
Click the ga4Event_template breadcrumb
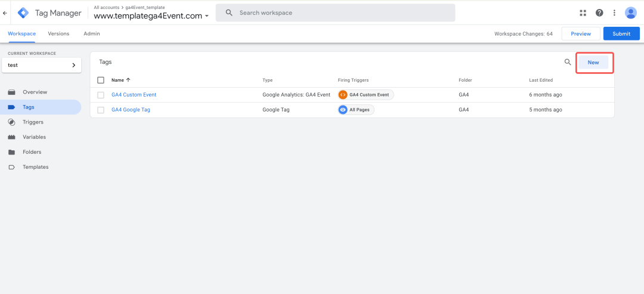click(145, 7)
